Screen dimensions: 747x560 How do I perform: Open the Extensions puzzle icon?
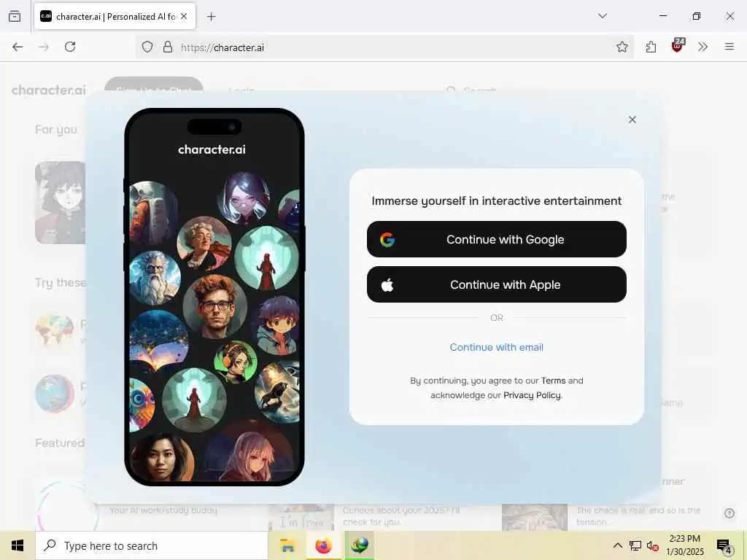651,47
